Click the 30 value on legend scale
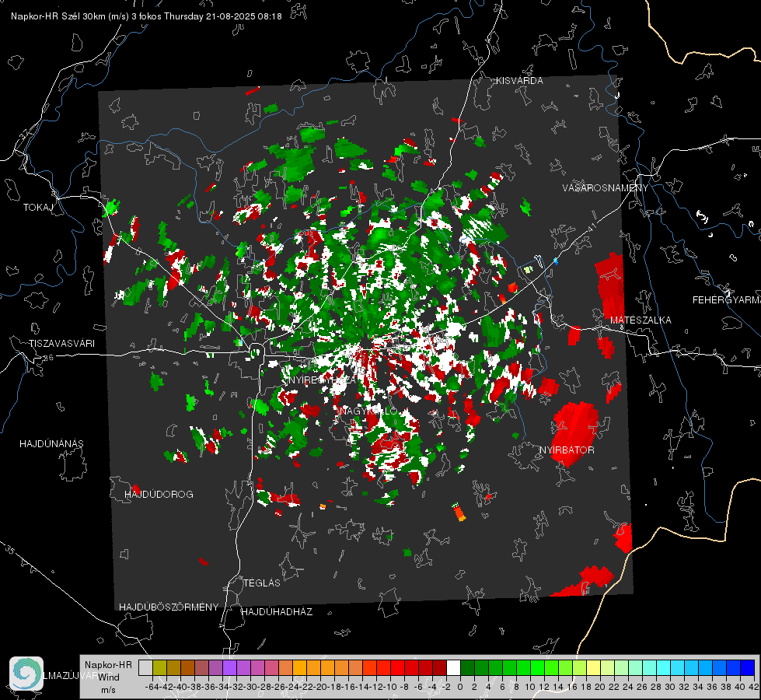This screenshot has width=761, height=700. [x=670, y=687]
